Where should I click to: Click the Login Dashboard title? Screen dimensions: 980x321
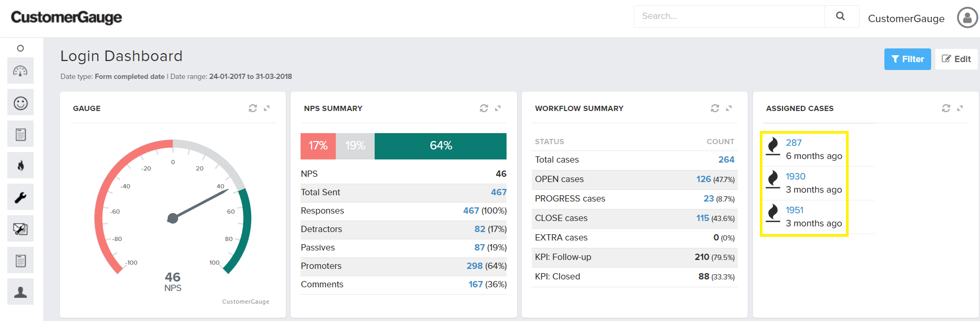pyautogui.click(x=121, y=56)
